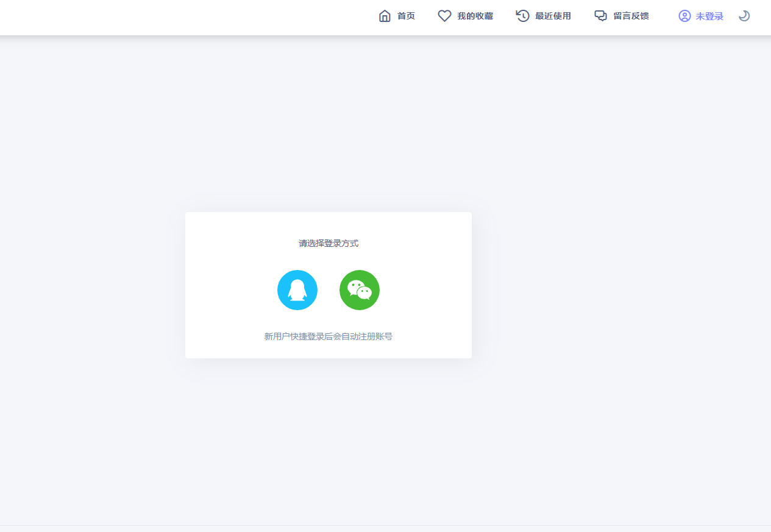Log in with the blue QQ penguin icon
This screenshot has height=532, width=771.
(297, 290)
